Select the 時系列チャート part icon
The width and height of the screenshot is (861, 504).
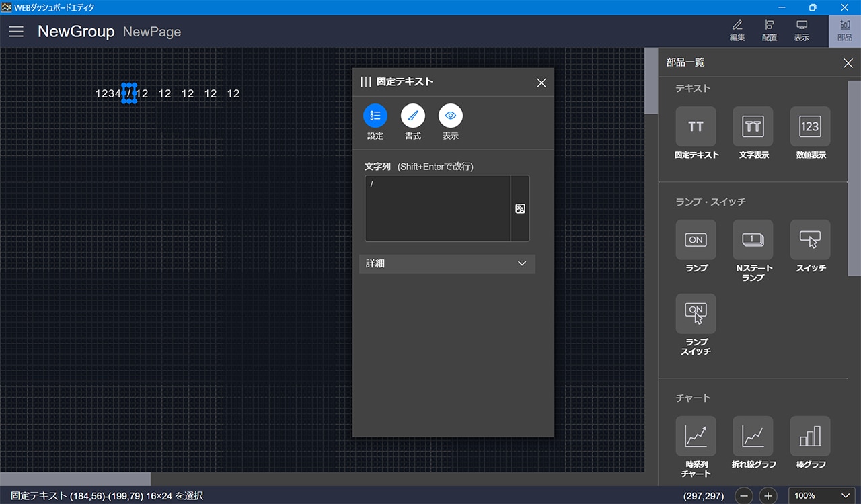point(696,436)
